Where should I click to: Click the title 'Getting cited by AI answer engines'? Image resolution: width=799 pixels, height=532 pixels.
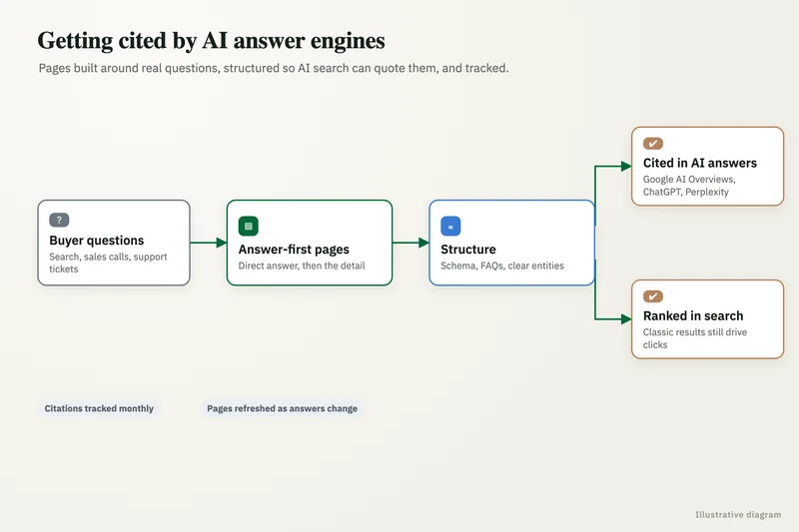tap(211, 41)
